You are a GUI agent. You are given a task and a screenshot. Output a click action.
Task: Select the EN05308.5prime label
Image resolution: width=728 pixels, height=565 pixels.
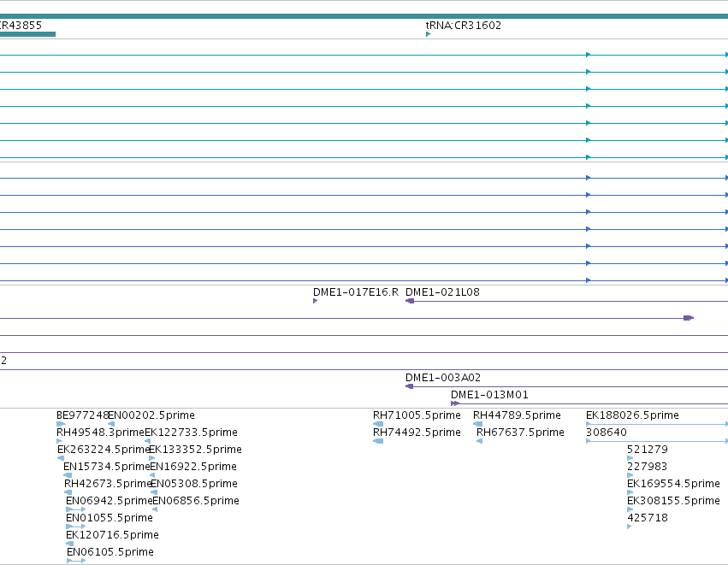pos(194,484)
